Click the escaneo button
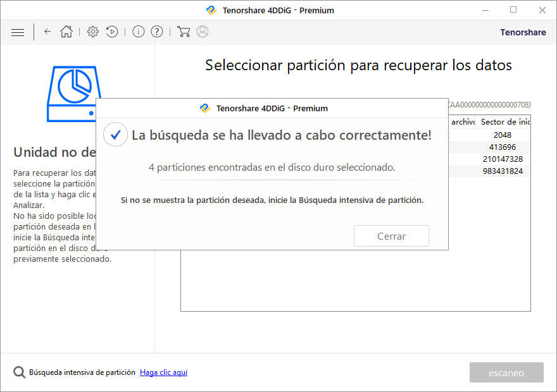Image resolution: width=557 pixels, height=392 pixels. (x=506, y=372)
